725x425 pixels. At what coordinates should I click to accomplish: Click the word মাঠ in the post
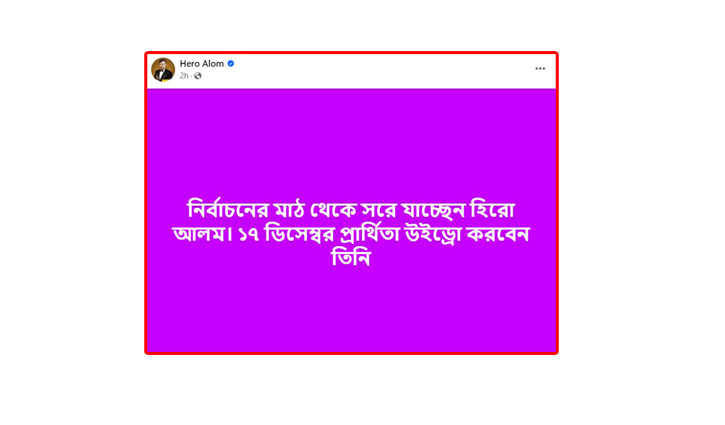coord(289,210)
